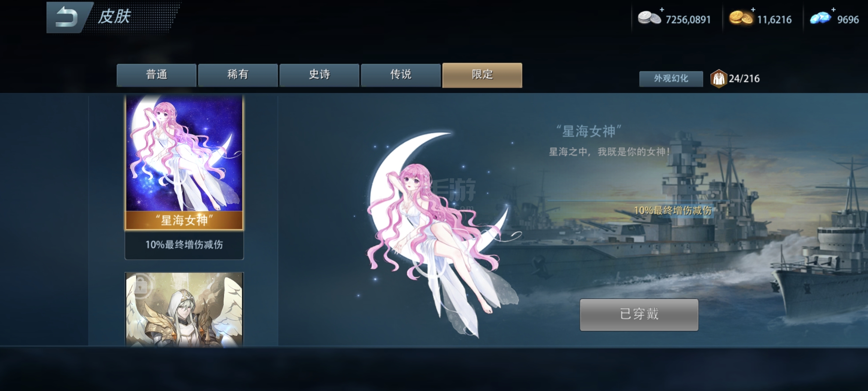Add gold coins via plus sign
The image size is (868, 391).
[753, 9]
